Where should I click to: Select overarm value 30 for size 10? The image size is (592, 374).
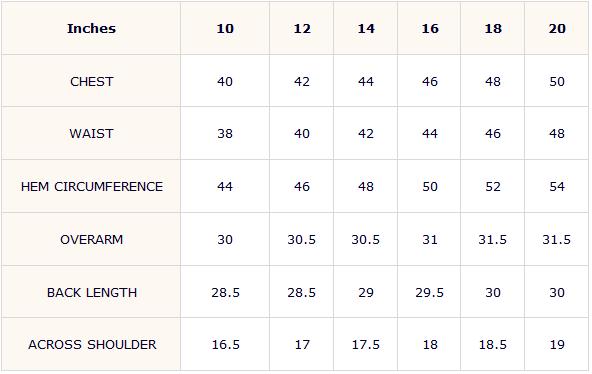[x=225, y=240]
